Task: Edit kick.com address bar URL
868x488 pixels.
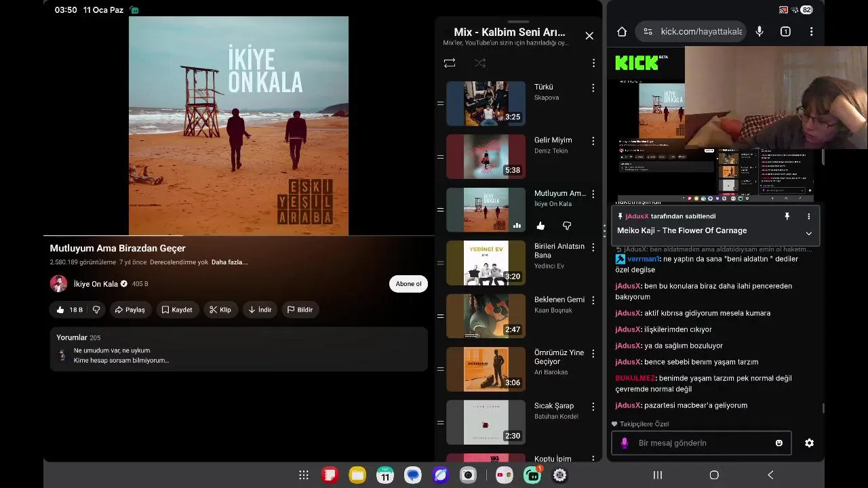Action: point(701,32)
